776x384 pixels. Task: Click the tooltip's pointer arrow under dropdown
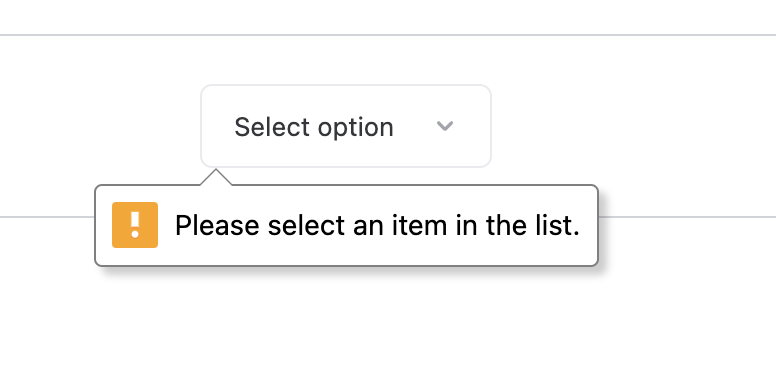pos(216,177)
